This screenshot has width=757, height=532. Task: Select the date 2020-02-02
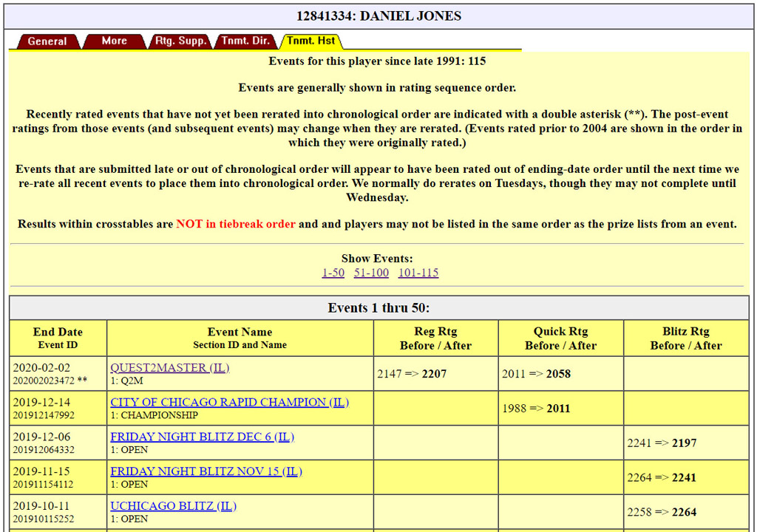click(41, 368)
